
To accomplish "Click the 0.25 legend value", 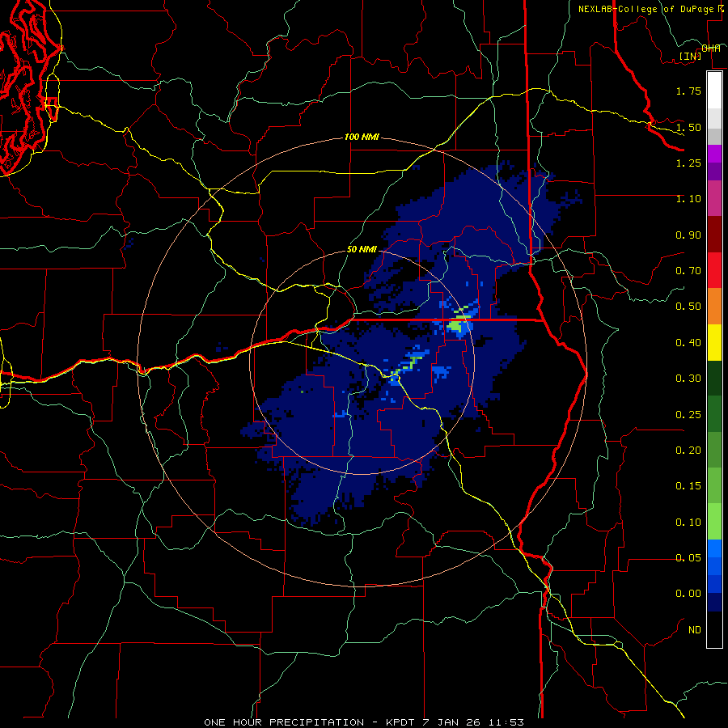I will [x=688, y=415].
